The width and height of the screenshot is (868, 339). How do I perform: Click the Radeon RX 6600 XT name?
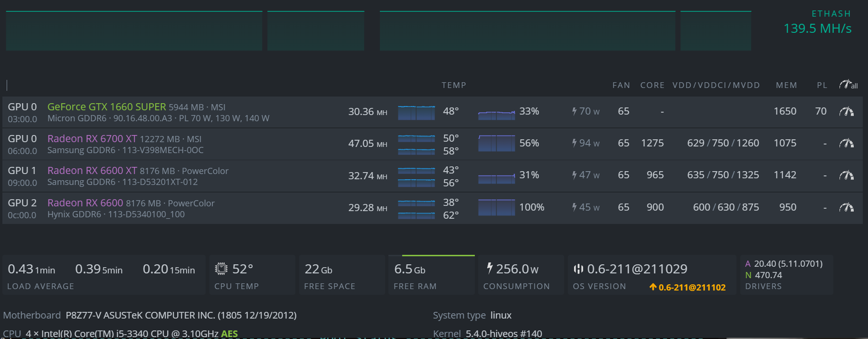click(92, 171)
